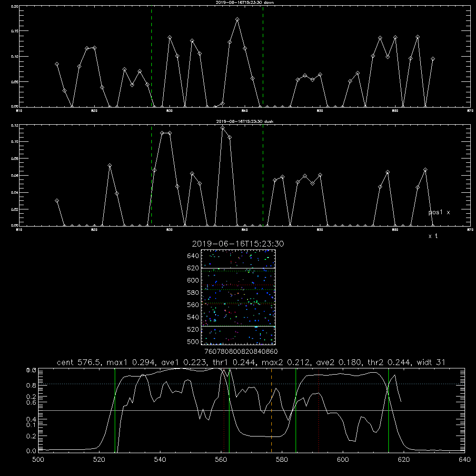The height and width of the screenshot is (476, 476).
Task: Select the 'thr1 0.244' value
Action: click(x=233, y=362)
